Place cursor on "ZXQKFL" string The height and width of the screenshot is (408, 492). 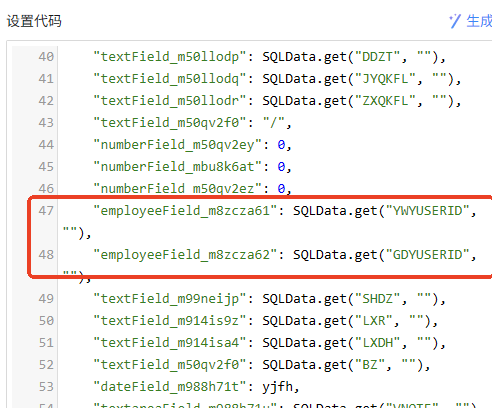pos(385,101)
